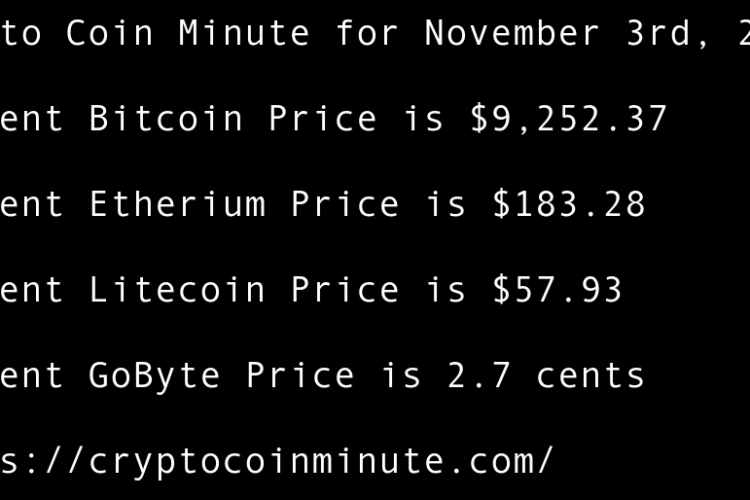This screenshot has width=750, height=500.
Task: Click the word November in the title
Action: click(x=512, y=33)
